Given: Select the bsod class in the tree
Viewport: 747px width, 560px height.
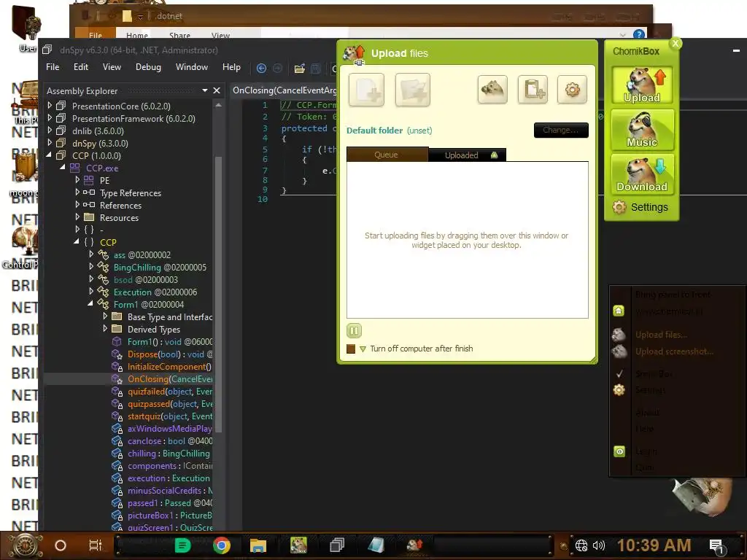Looking at the screenshot, I should (145, 279).
